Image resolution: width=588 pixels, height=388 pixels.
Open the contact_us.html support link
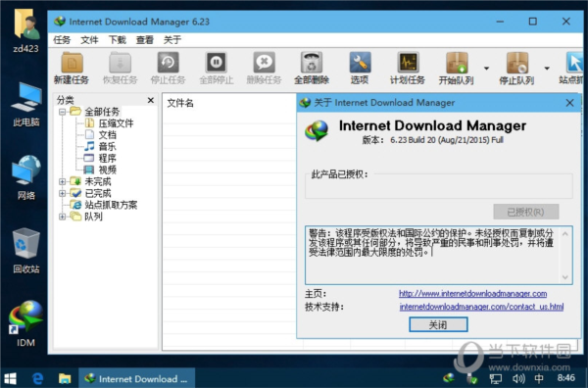[481, 307]
